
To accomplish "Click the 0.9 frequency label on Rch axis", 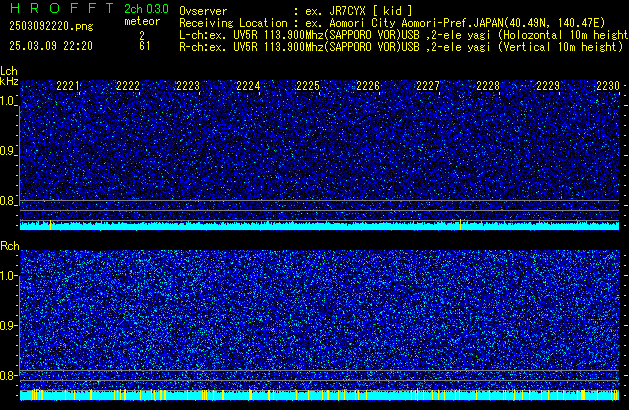I will (x=7, y=325).
